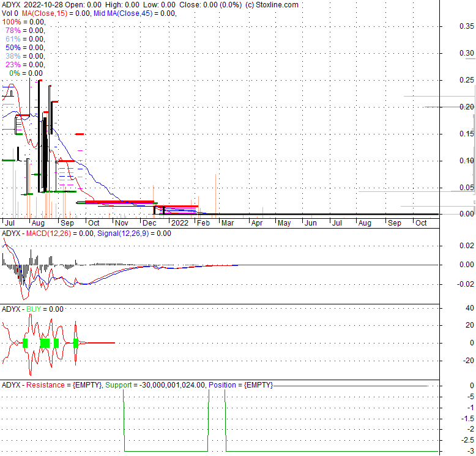This screenshot has width=476, height=456.
Task: Click the Aug label after the second Jul
Action: [365, 223]
